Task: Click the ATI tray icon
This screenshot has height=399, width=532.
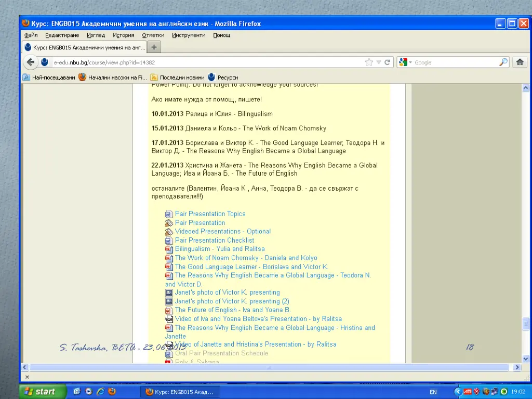Action: tap(468, 392)
